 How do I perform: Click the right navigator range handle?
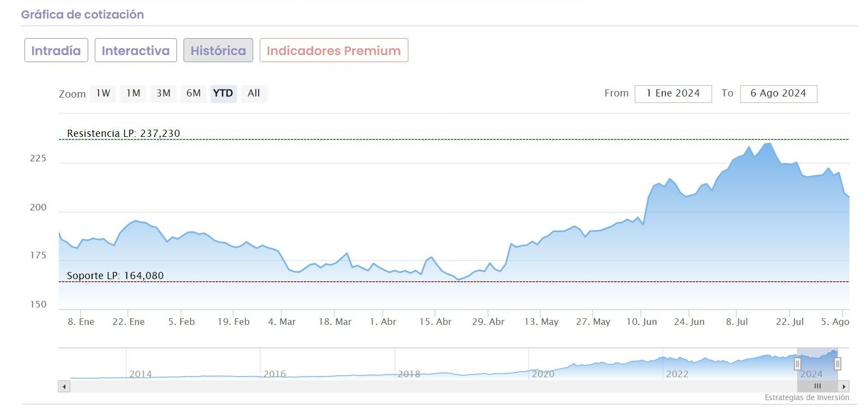coord(838,364)
